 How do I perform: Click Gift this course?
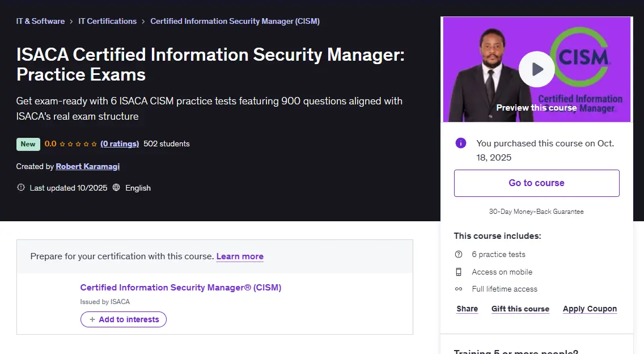(x=520, y=309)
